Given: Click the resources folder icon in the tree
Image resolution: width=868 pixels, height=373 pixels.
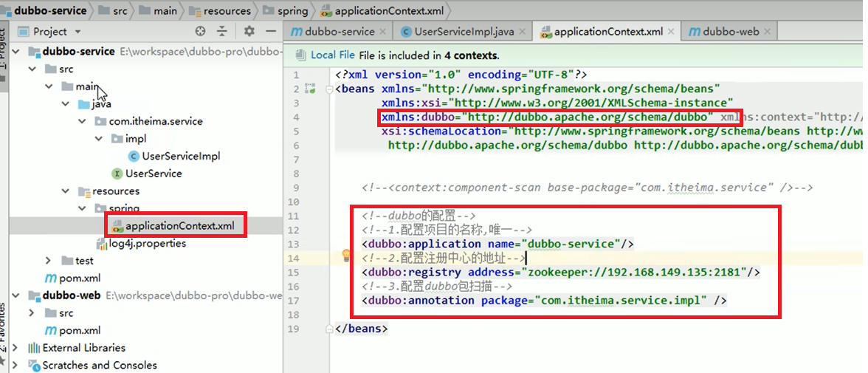Looking at the screenshot, I should [84, 191].
